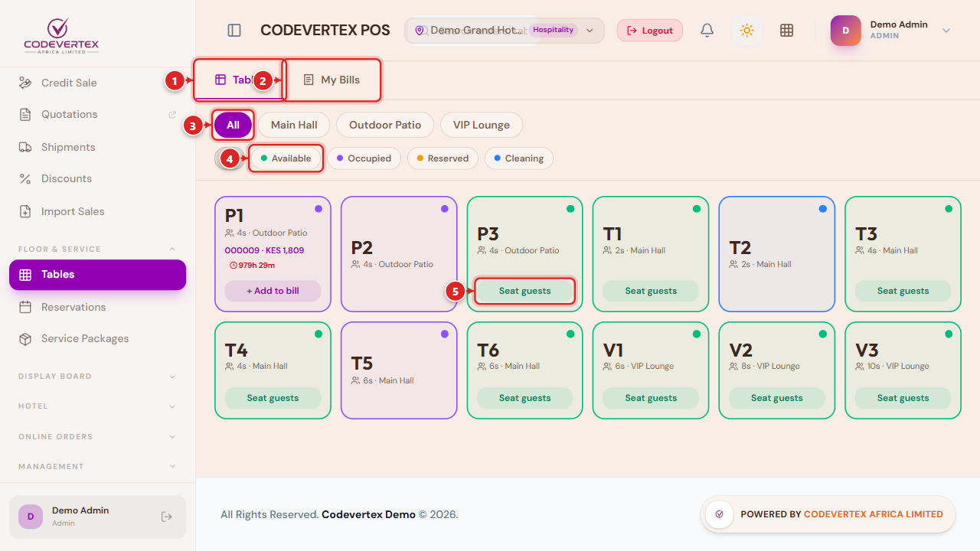The height and width of the screenshot is (551, 980).
Task: Open Import Sales page
Action: click(x=98, y=211)
